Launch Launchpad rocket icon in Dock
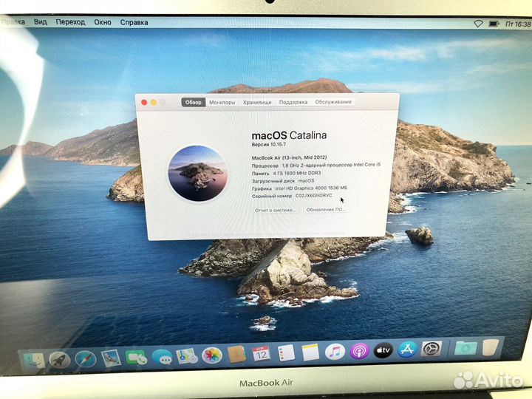 point(60,360)
